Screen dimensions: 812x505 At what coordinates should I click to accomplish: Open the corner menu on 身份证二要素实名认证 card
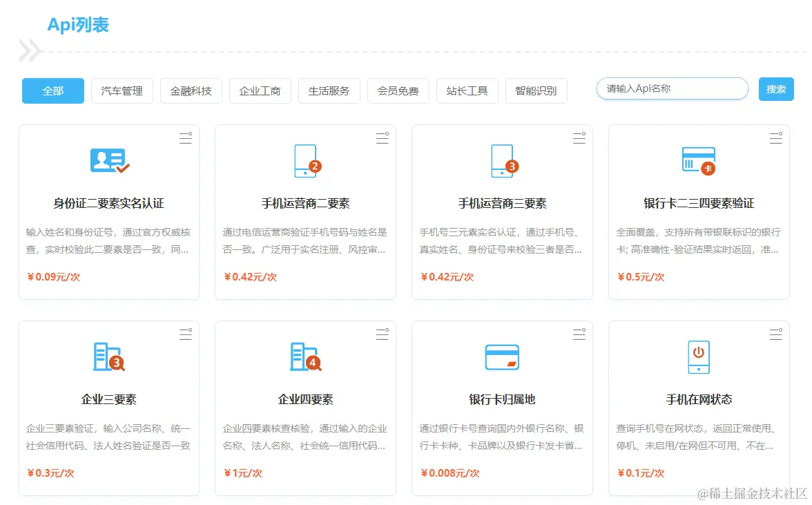click(185, 138)
